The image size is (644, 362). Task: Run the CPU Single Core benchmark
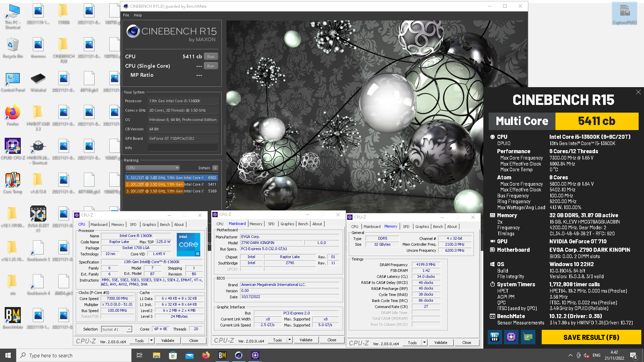point(211,66)
